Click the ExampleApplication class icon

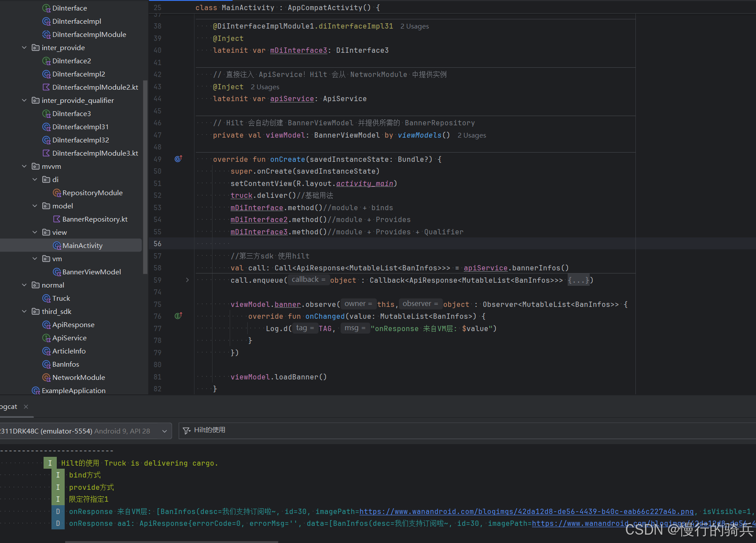pyautogui.click(x=36, y=390)
